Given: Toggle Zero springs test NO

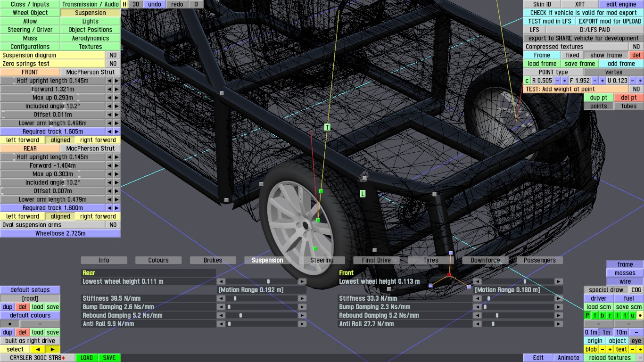Looking at the screenshot, I should click(x=113, y=64).
